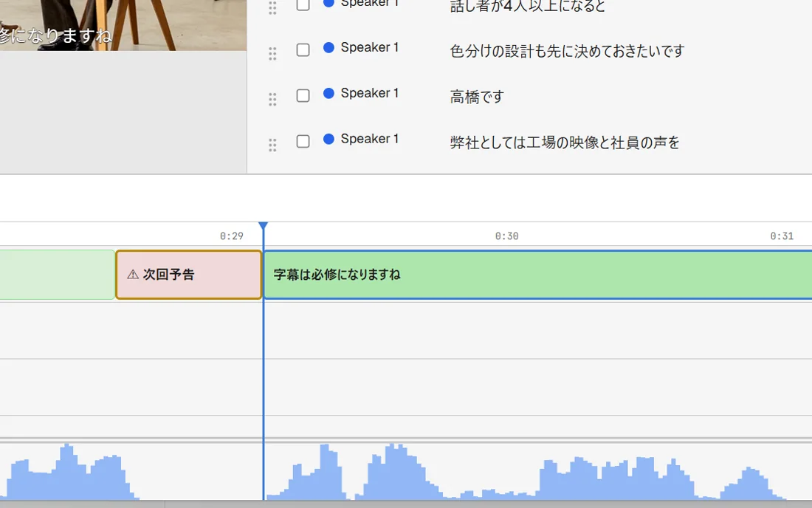The width and height of the screenshot is (812, 508).
Task: Click the video preview thumbnail
Action: click(x=123, y=25)
